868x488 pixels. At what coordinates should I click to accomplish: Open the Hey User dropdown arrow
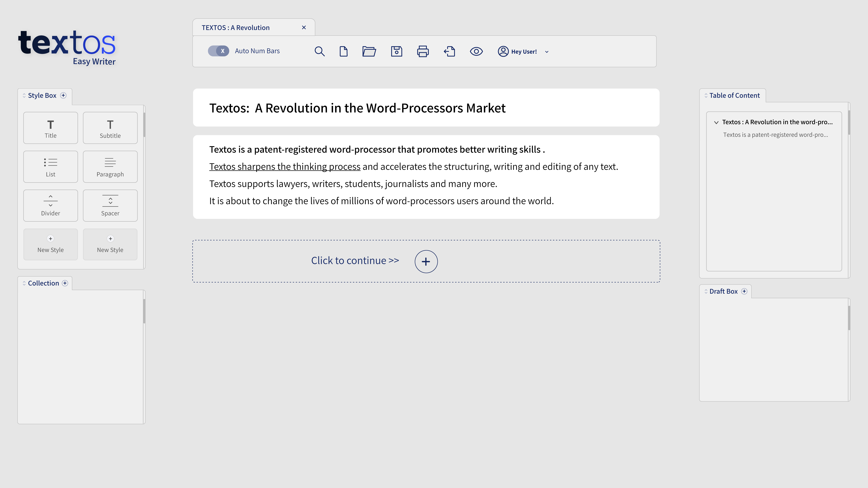547,52
